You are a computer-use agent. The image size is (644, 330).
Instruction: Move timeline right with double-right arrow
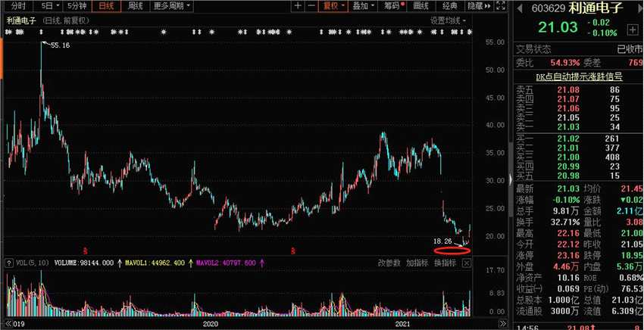pos(503,324)
